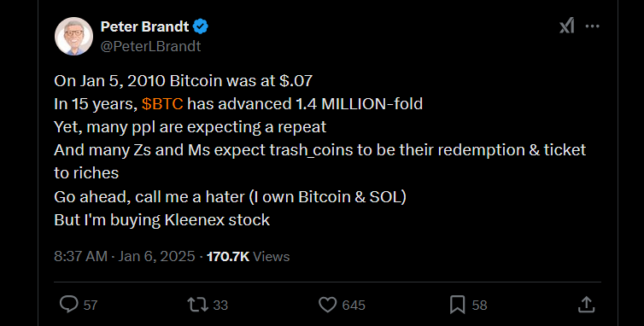Image resolution: width=644 pixels, height=326 pixels.
Task: Click the "On Jan 5, 2010 Bitcoin" first line
Action: [x=184, y=81]
